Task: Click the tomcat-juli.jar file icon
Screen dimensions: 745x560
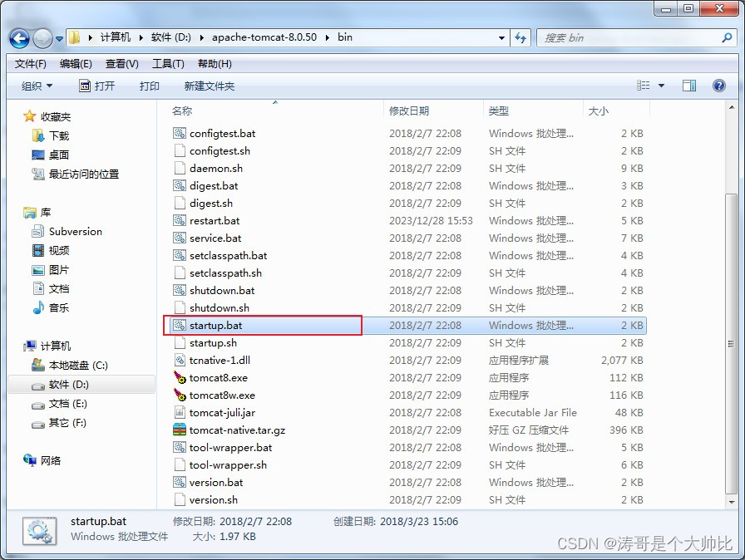Action: 179,412
